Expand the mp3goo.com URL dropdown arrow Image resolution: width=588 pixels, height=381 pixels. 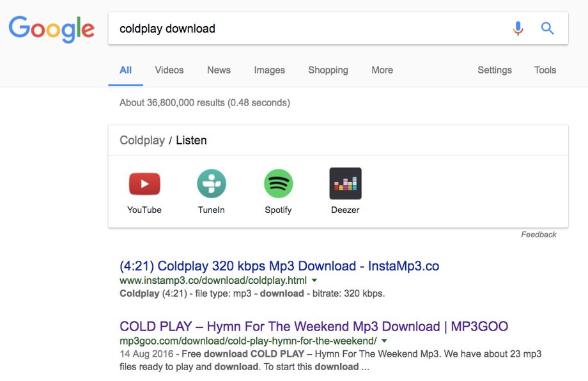click(384, 341)
